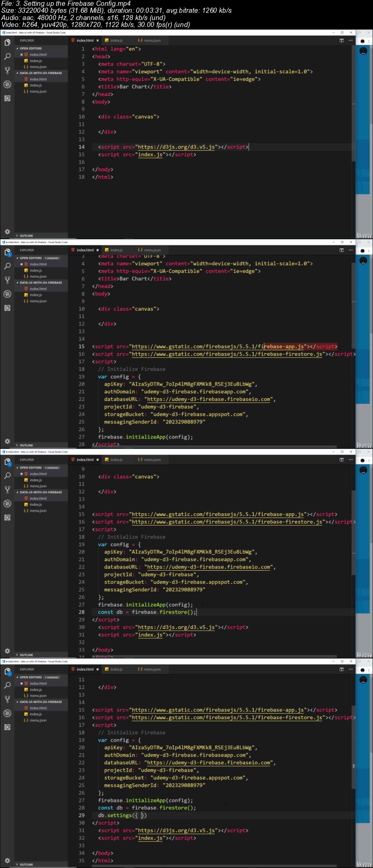Click the Manage gear icon in the bottom frame
This screenshot has height=868, width=373.
(7, 860)
